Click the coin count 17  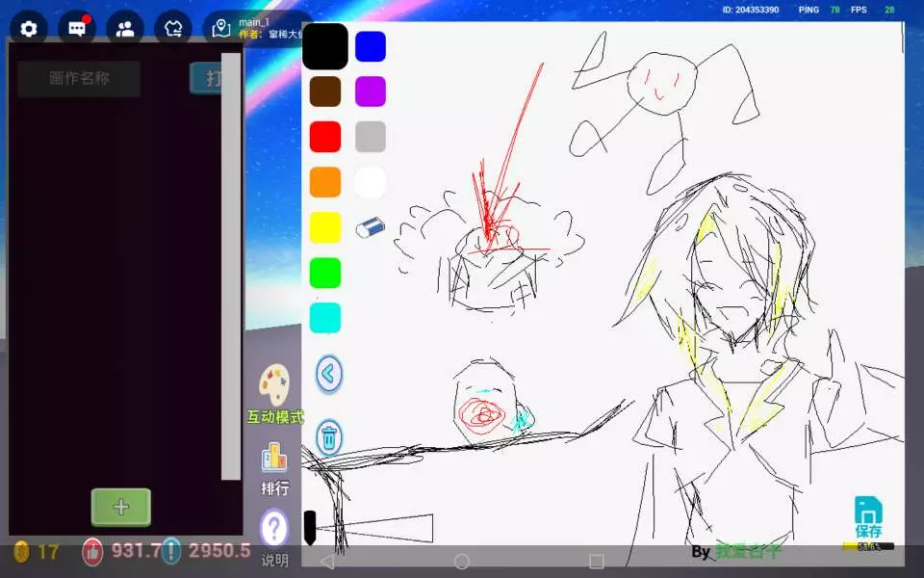(x=48, y=552)
